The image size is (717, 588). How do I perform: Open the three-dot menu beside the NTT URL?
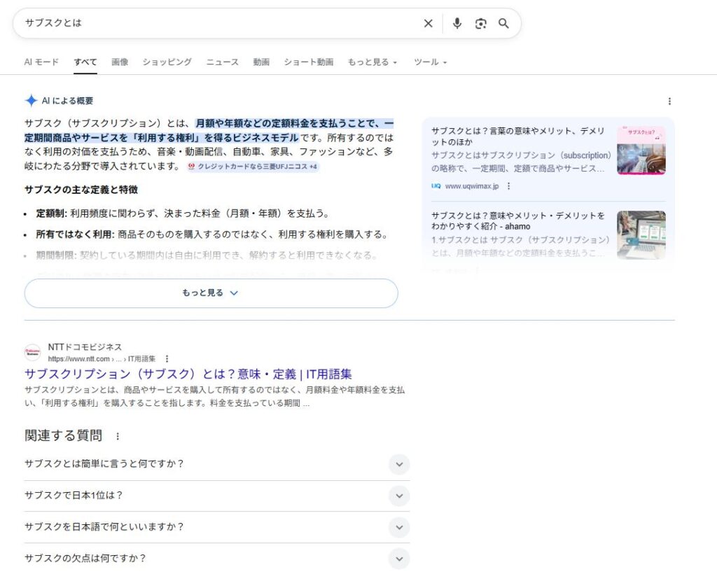click(166, 358)
